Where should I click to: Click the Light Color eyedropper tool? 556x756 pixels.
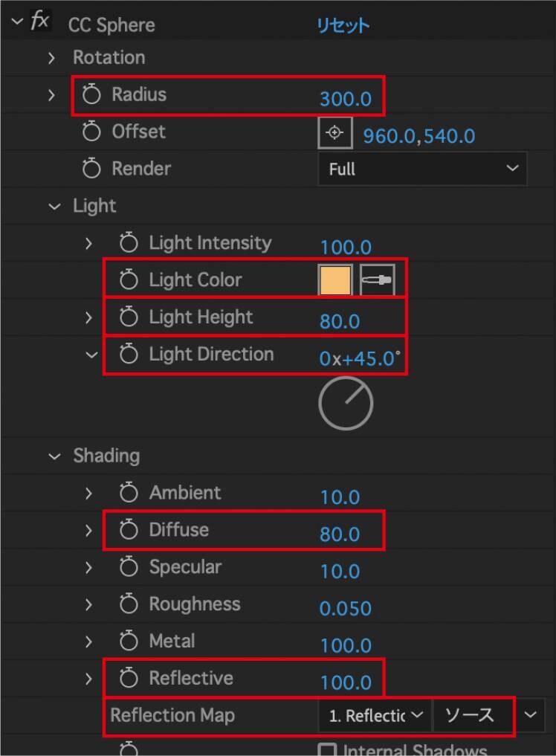(378, 280)
